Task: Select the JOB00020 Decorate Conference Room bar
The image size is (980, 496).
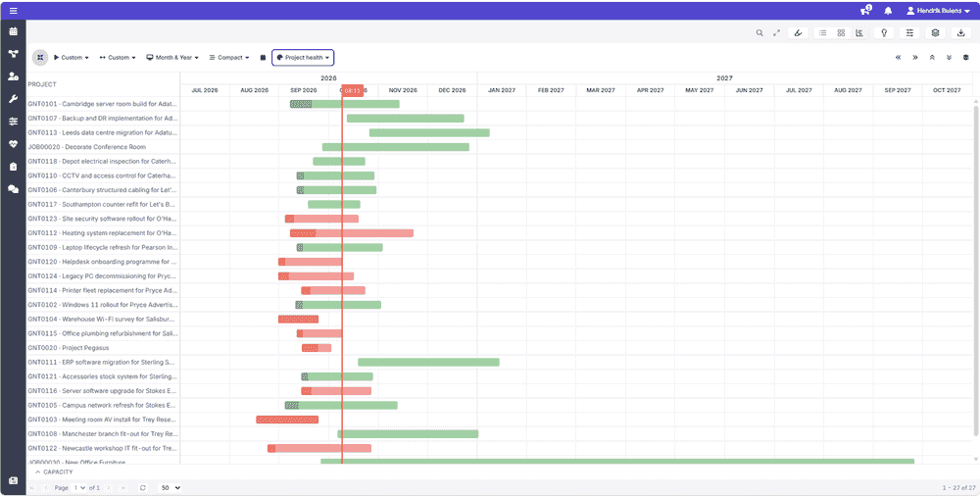Action: [x=396, y=147]
